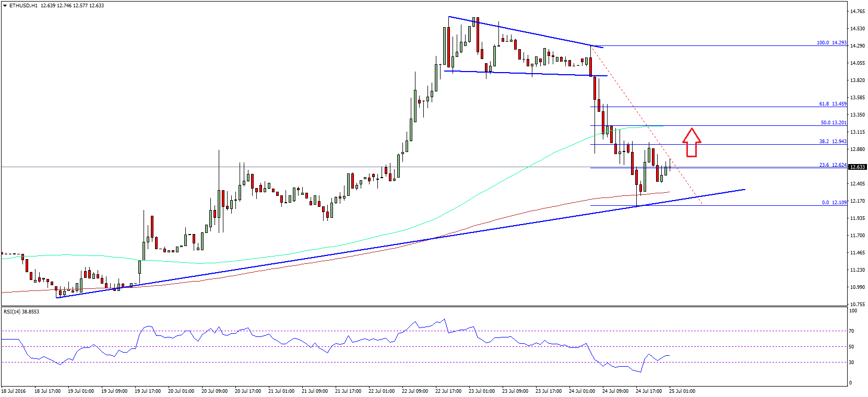Click the 12.880 price axis label
Viewport: 868px width, 397px height.
(857, 149)
